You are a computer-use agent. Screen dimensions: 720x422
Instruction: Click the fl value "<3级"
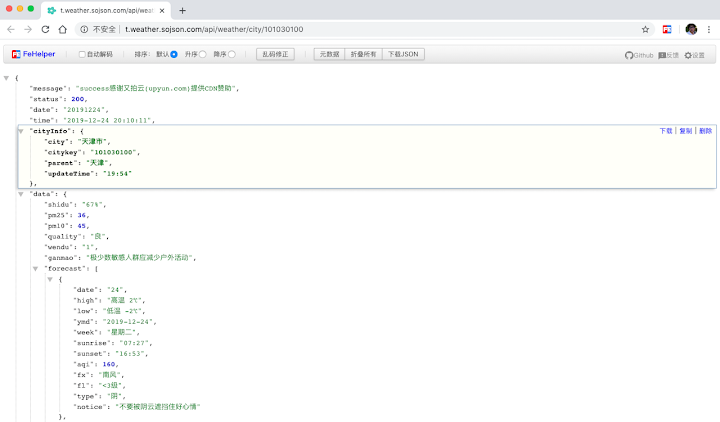point(110,386)
